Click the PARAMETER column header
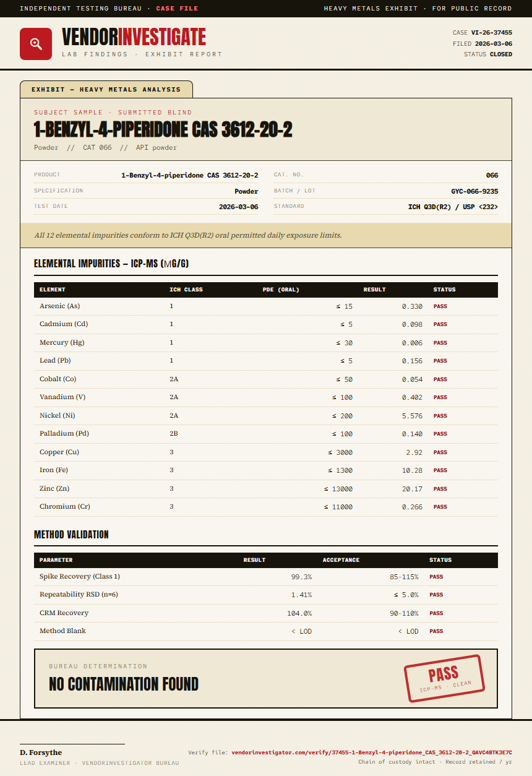Screen dimensions: 532x776 pyautogui.click(x=56, y=560)
